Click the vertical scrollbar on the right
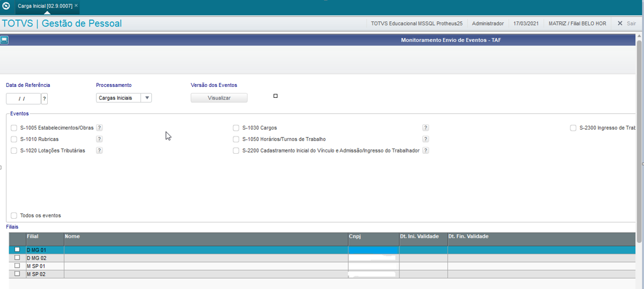This screenshot has height=289, width=644. pos(639,142)
